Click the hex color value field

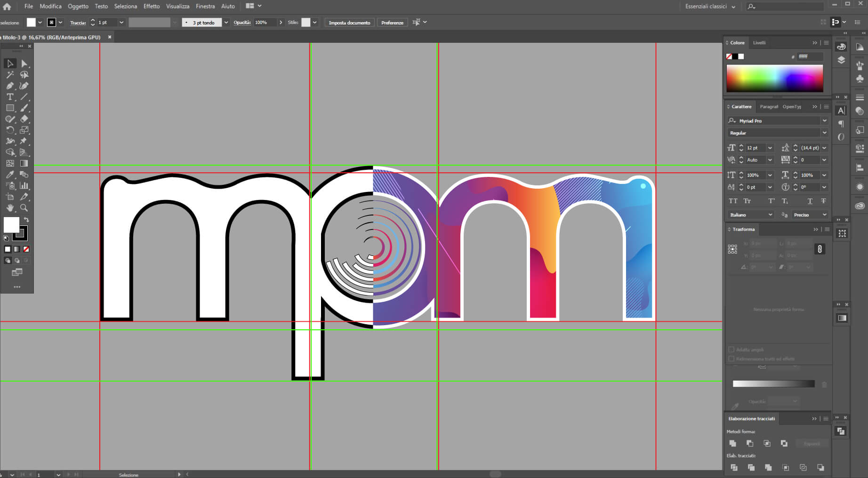[x=811, y=56]
